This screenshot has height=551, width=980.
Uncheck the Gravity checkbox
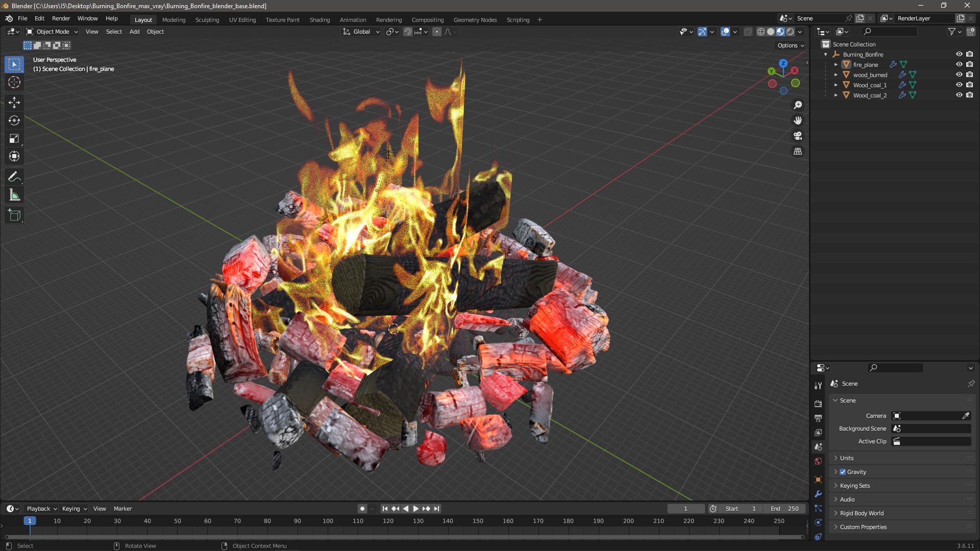(843, 472)
